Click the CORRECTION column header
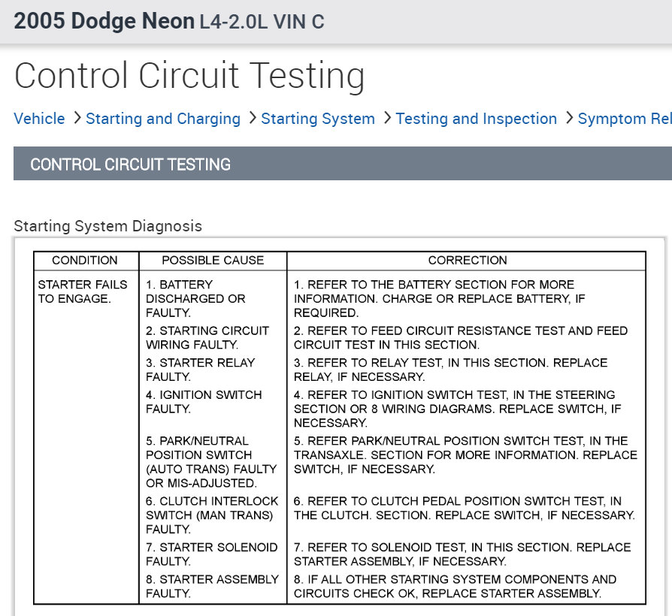Viewport: 672px width, 616px height. 468,261
